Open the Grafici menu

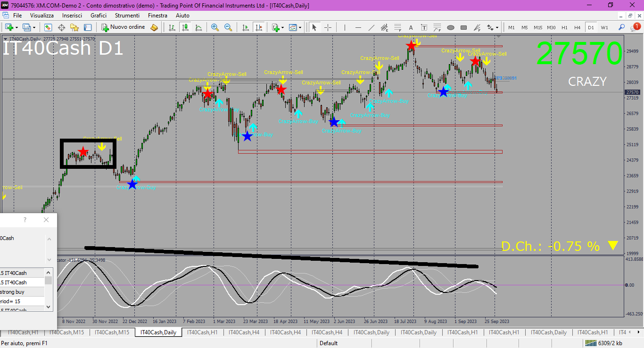point(99,15)
